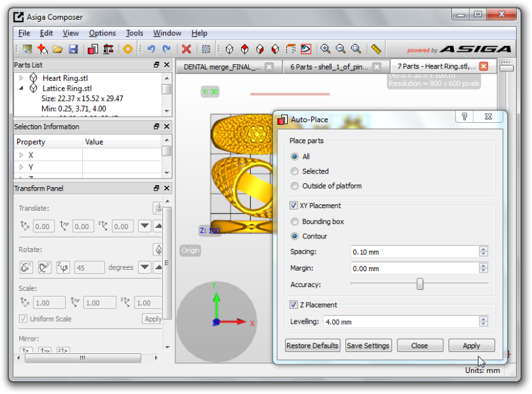This screenshot has width=532, height=394.
Task: Zoom in with the magnifier plus
Action: tap(325, 49)
